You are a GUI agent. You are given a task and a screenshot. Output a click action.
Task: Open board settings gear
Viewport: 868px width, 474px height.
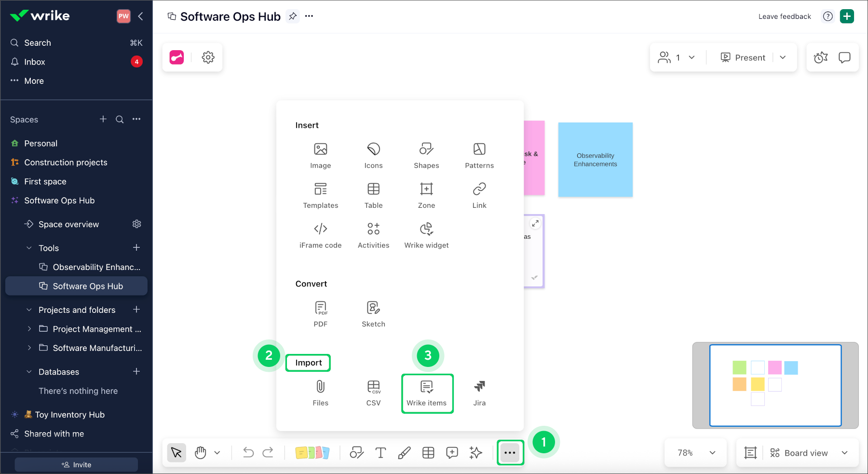208,57
